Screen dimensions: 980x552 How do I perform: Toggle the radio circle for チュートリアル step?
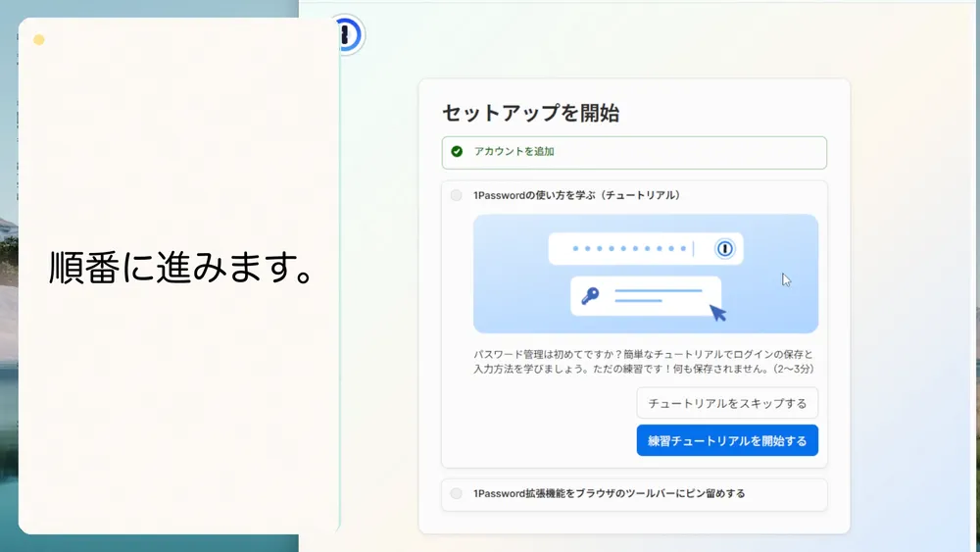click(457, 196)
